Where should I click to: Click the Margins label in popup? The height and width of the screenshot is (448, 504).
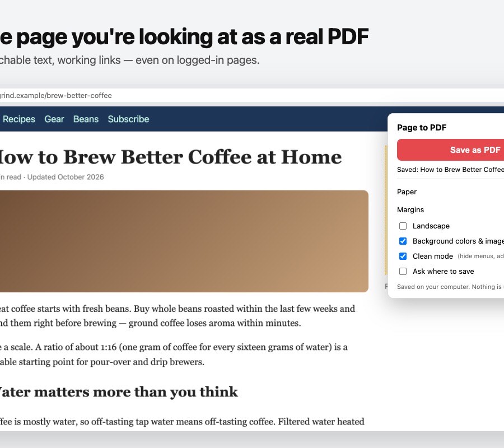point(410,210)
